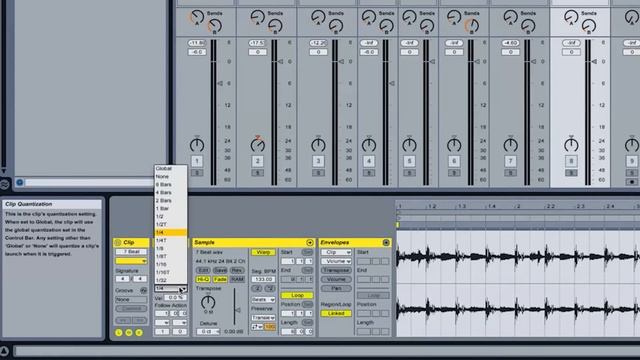Open the Follow Action B dropdown
The height and width of the screenshot is (360, 640).
pos(180,322)
